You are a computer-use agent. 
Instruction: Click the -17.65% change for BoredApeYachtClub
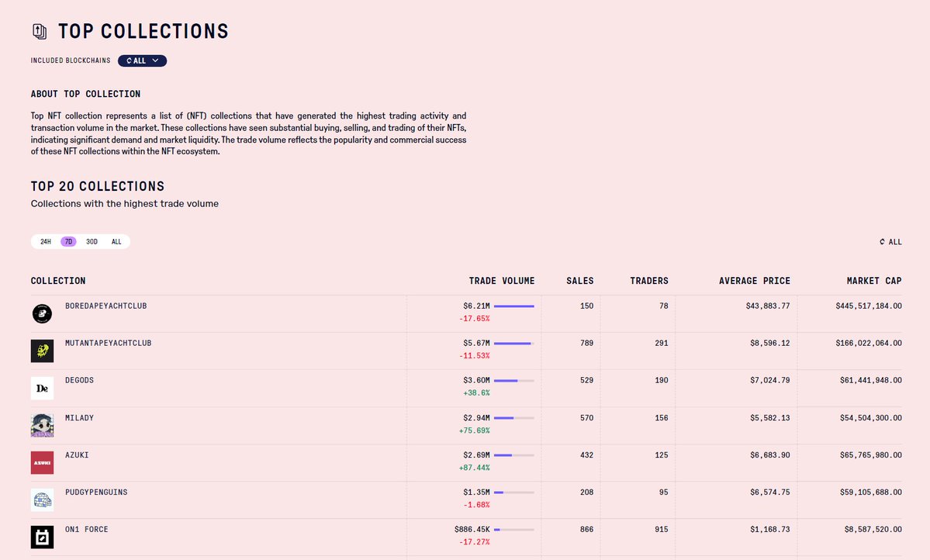point(475,319)
